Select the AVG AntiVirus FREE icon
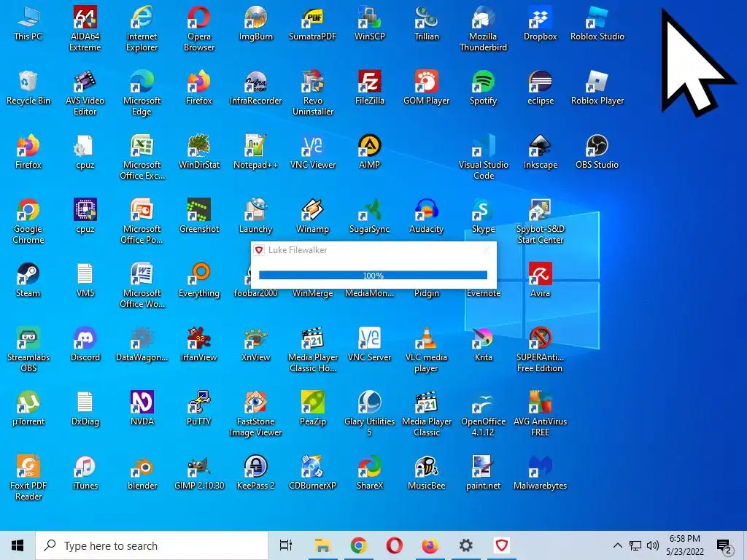The width and height of the screenshot is (747, 560). click(541, 414)
